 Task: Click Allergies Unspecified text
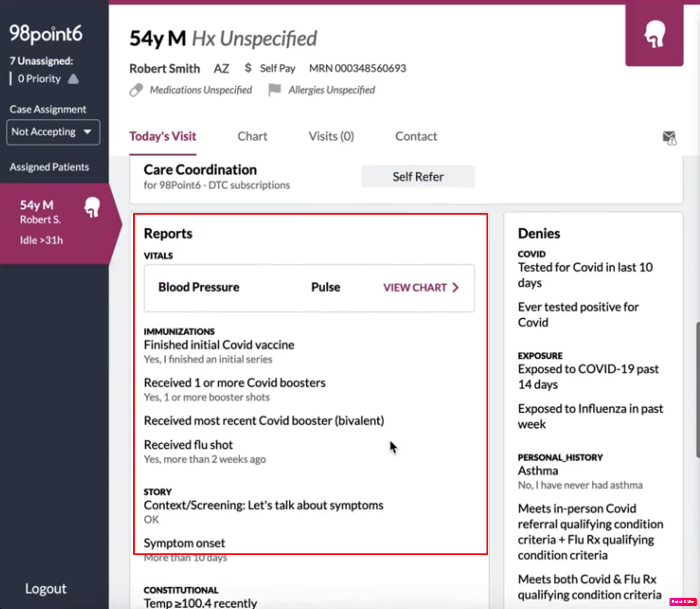click(x=332, y=90)
